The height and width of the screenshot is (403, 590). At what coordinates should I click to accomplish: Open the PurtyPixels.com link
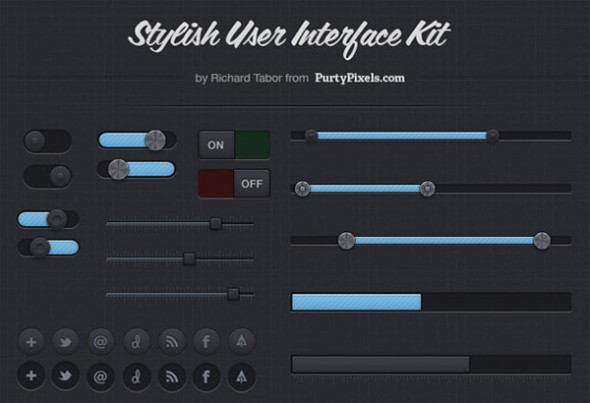tap(360, 78)
